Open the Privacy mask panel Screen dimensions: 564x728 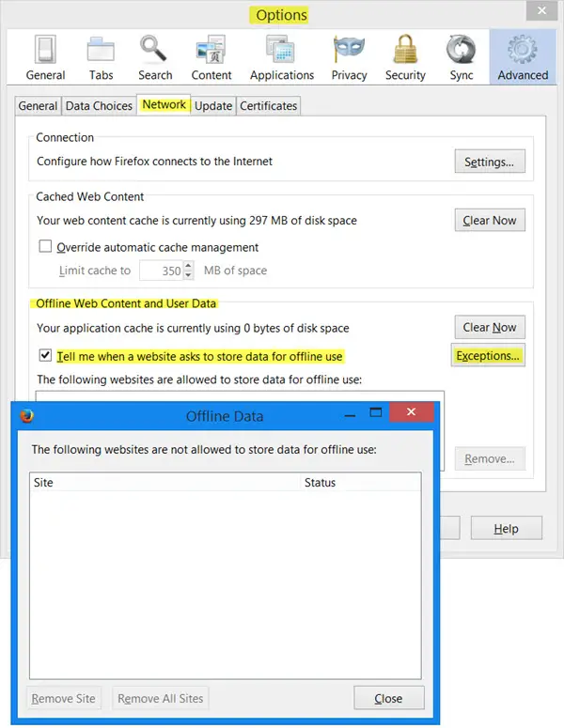coord(349,57)
